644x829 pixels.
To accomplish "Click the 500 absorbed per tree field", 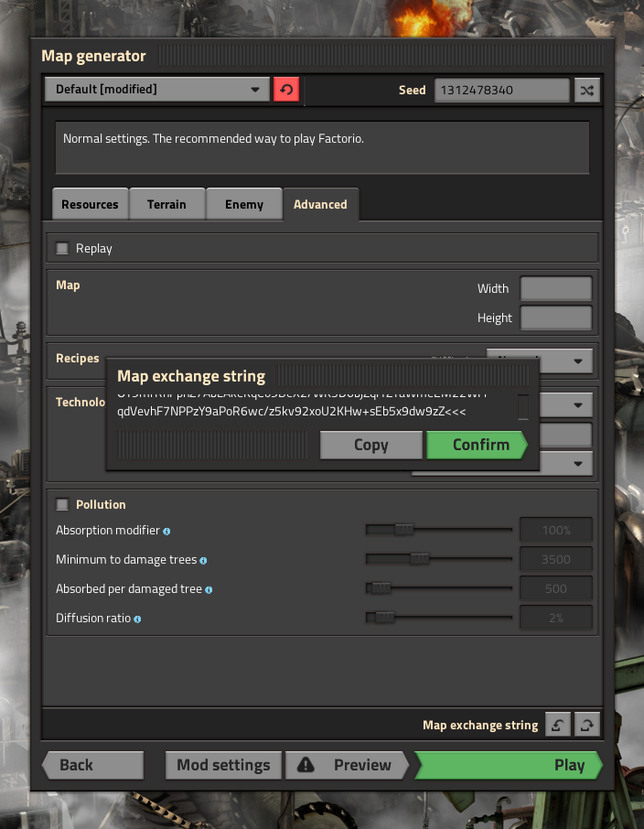I will point(555,588).
